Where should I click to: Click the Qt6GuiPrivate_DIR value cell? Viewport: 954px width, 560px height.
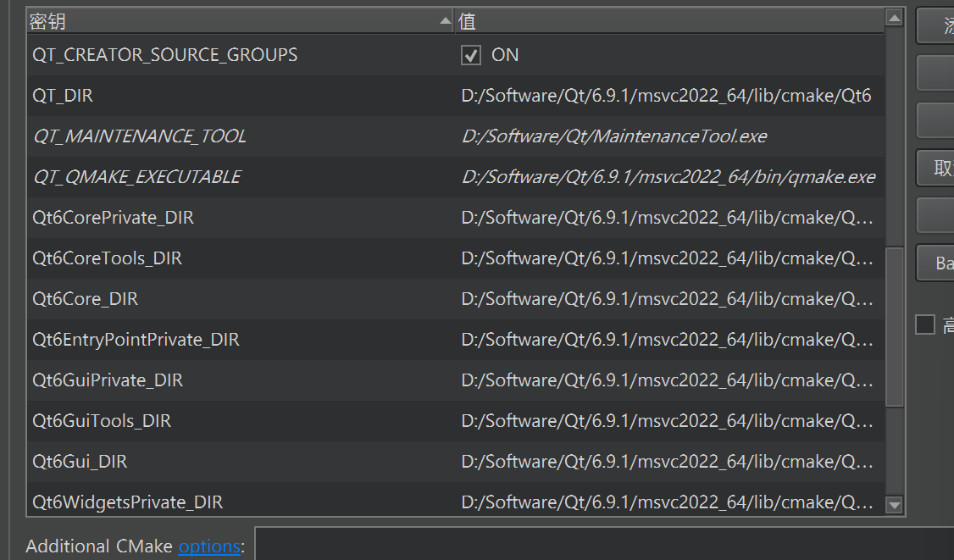tap(668, 380)
